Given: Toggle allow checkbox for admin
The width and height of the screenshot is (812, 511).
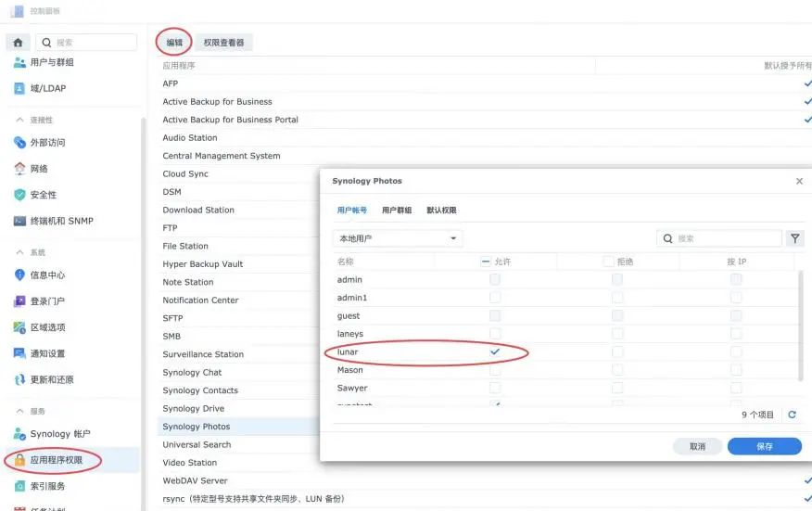Looking at the screenshot, I should click(495, 280).
